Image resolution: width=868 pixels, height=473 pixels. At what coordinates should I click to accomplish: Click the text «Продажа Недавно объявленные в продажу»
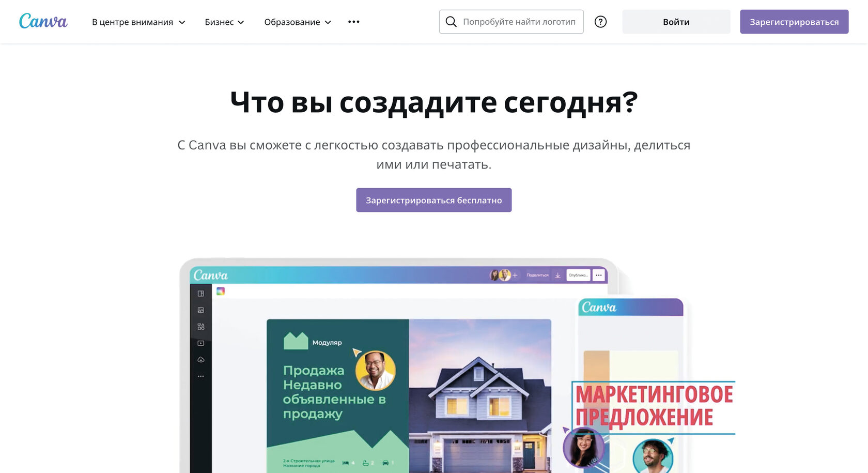334,392
